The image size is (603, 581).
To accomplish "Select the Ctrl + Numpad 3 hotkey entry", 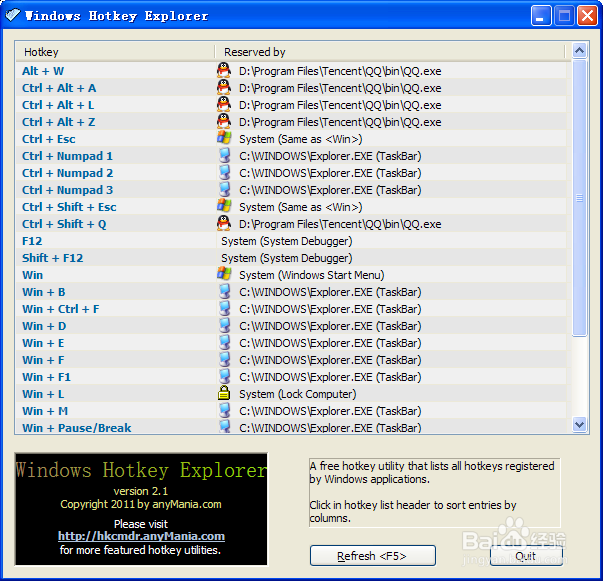I will click(x=67, y=190).
